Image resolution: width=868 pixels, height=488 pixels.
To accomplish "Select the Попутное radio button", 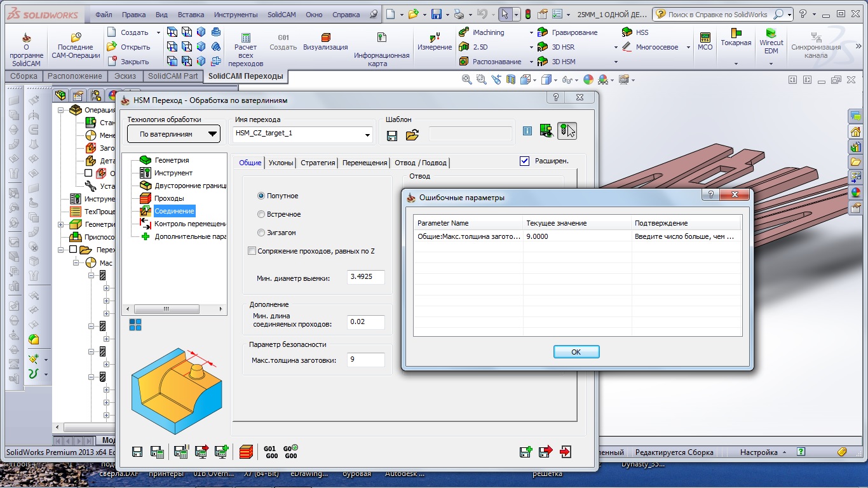I will (261, 196).
